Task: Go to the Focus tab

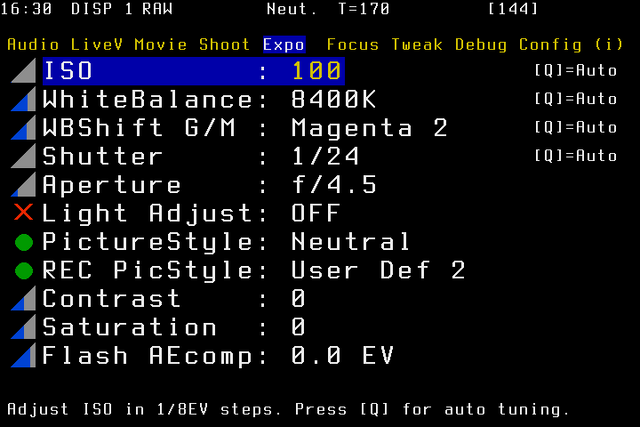Action: pos(353,44)
